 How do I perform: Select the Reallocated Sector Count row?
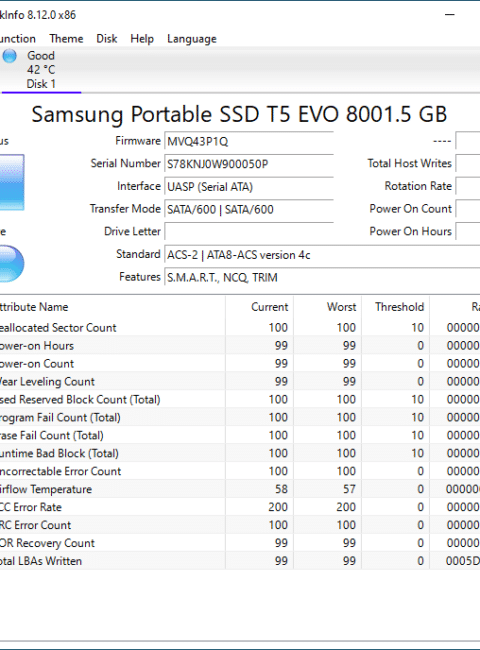click(x=240, y=327)
